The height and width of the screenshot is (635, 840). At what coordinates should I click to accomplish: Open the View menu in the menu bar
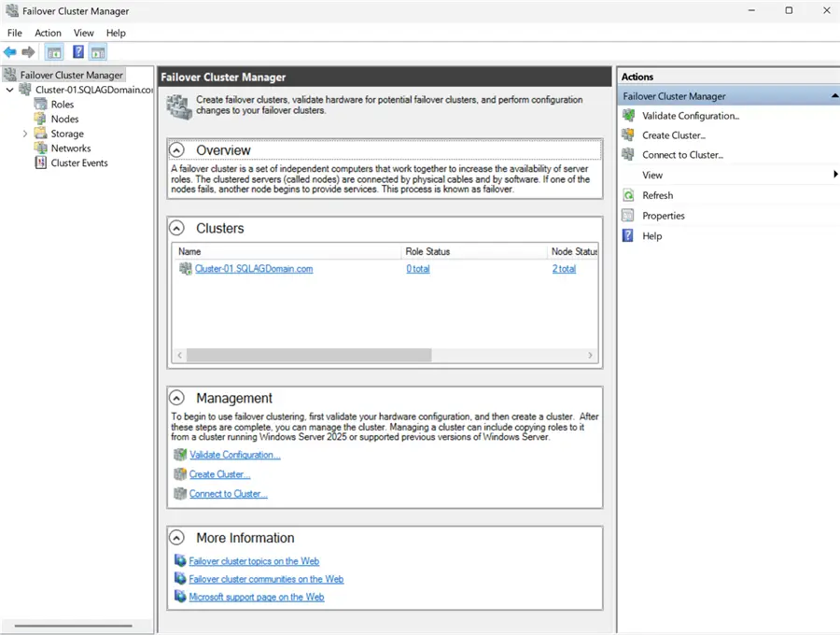tap(84, 33)
